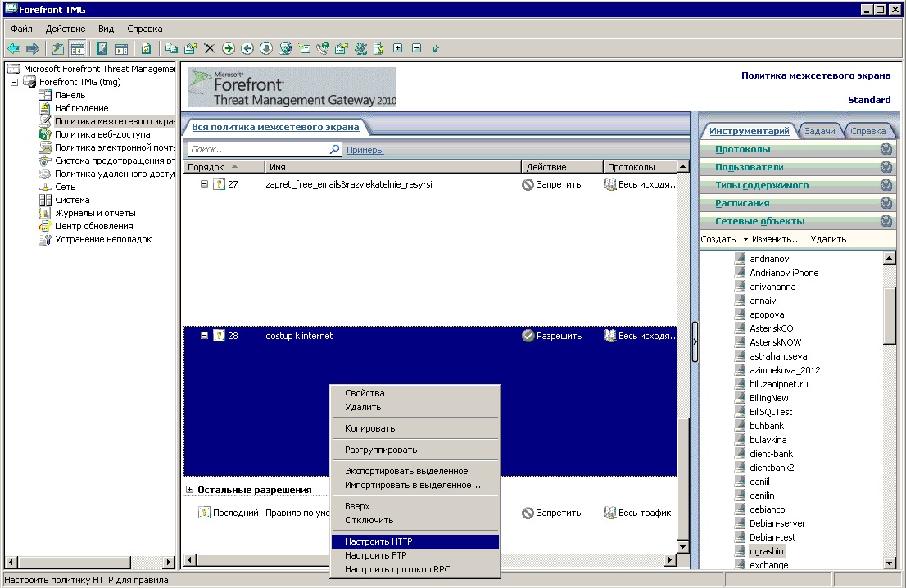Expand Остальные разрешения section
The image size is (906, 588).
[190, 490]
